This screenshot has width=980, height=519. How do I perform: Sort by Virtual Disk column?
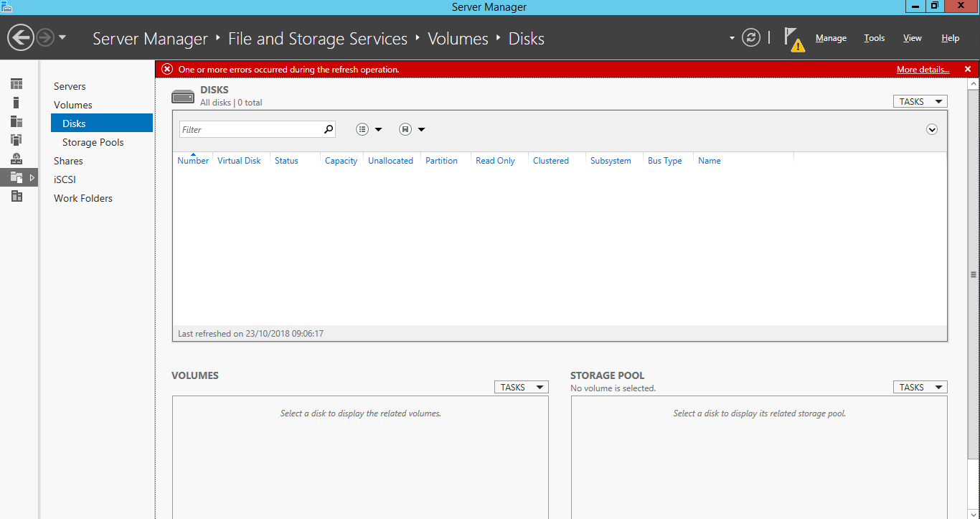pyautogui.click(x=239, y=161)
